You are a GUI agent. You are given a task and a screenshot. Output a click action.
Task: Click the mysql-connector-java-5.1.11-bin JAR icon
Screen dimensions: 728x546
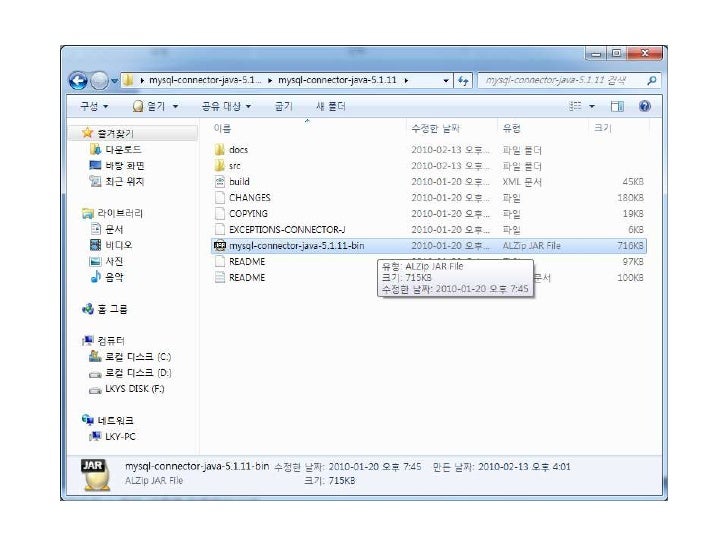click(220, 246)
